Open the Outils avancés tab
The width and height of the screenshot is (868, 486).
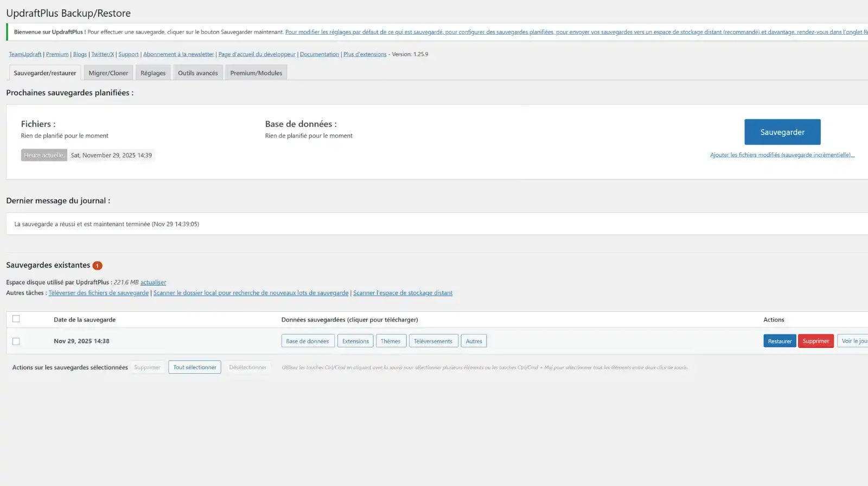point(197,73)
